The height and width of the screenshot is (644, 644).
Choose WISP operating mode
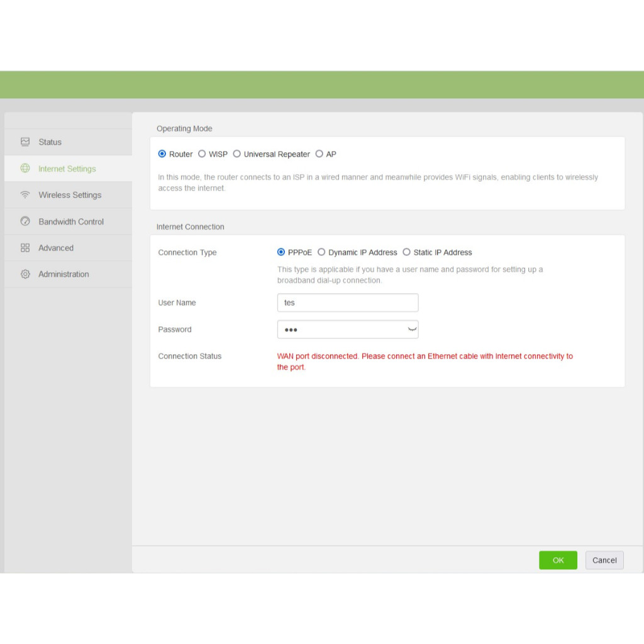(202, 154)
